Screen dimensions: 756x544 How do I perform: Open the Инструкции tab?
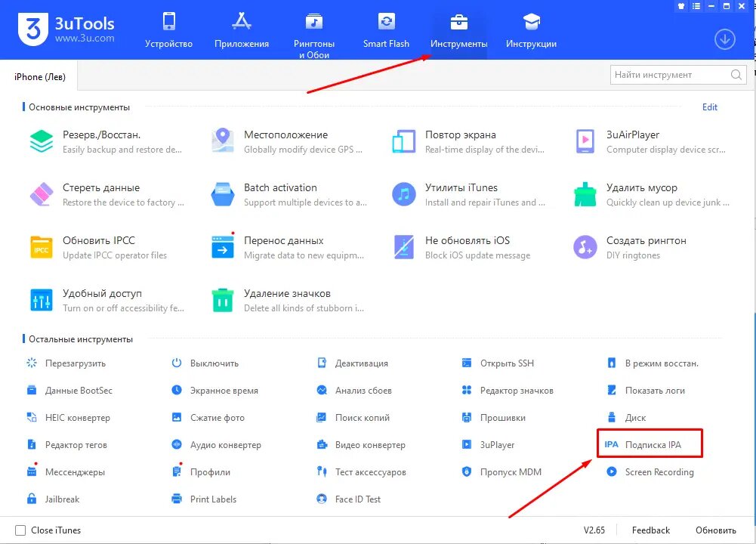point(532,31)
